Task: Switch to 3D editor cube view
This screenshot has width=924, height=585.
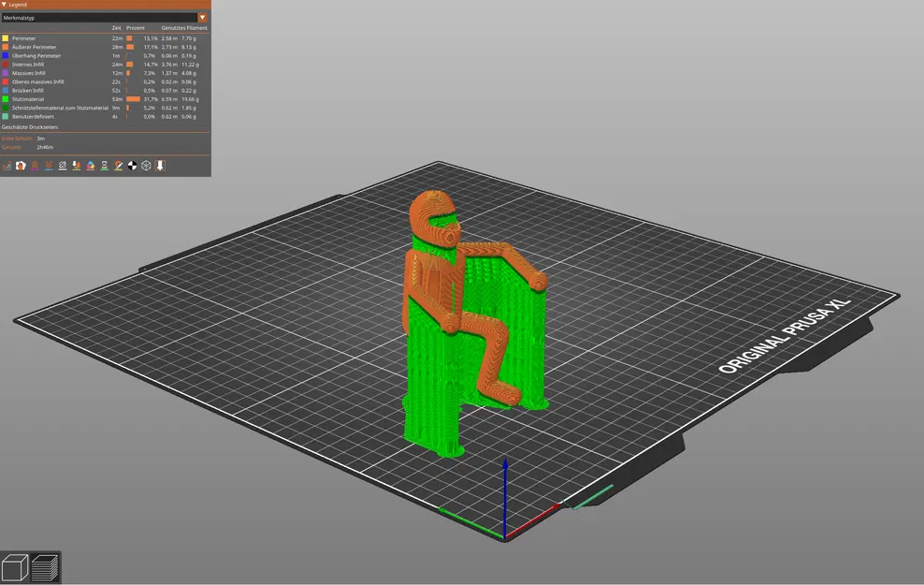Action: [x=15, y=567]
